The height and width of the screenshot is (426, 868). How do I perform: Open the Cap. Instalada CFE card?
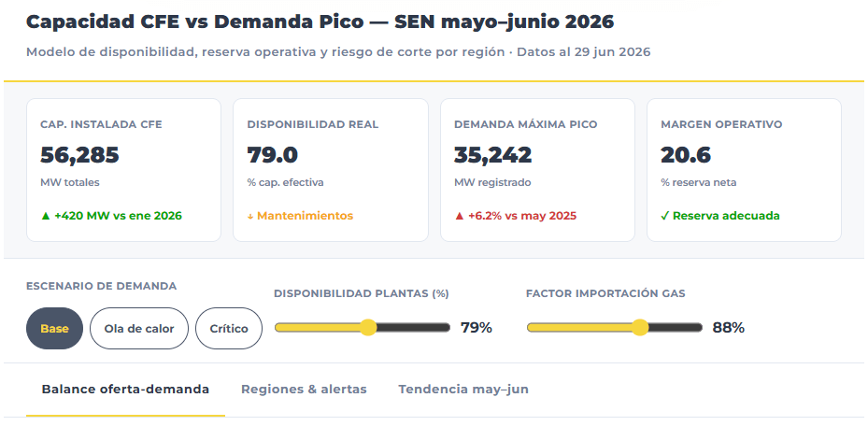pos(123,170)
